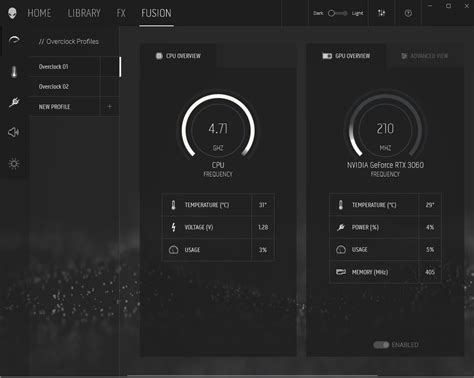Select the Overclock 01 profile

[74, 67]
